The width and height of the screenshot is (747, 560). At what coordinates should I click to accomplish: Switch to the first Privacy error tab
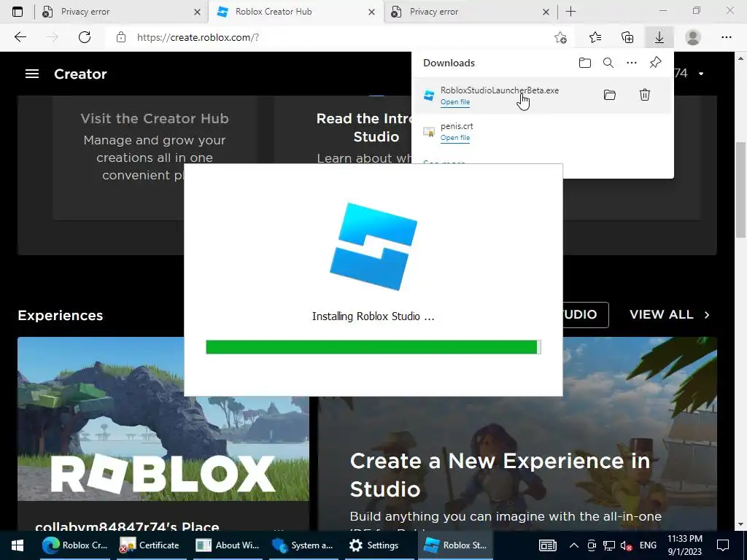[x=121, y=12]
